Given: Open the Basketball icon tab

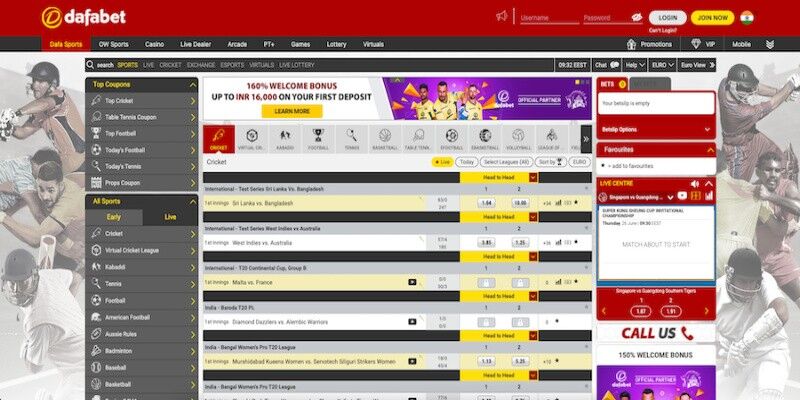Looking at the screenshot, I should click(x=385, y=139).
